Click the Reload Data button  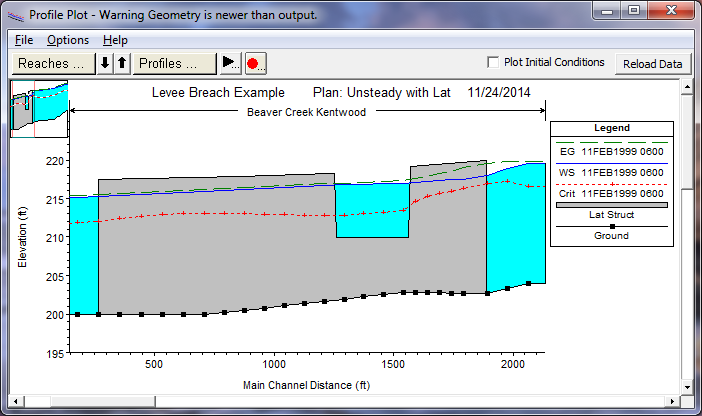[x=652, y=63]
